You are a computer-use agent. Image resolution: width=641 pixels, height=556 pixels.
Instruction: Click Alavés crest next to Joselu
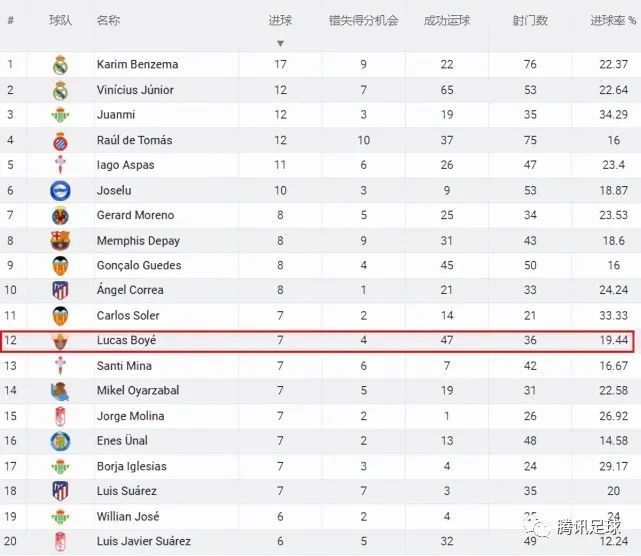pyautogui.click(x=61, y=191)
